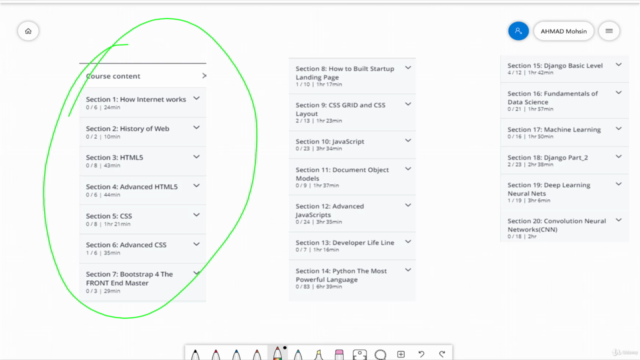Select the lasso tool

tap(380, 354)
